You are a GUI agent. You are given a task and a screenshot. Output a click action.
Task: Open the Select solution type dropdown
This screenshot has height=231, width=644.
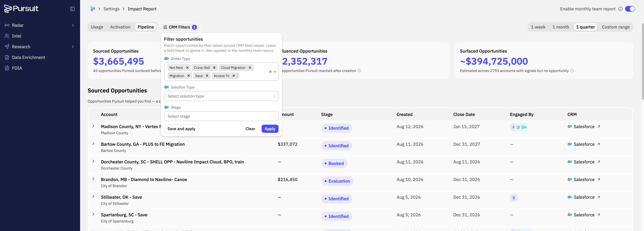[221, 96]
